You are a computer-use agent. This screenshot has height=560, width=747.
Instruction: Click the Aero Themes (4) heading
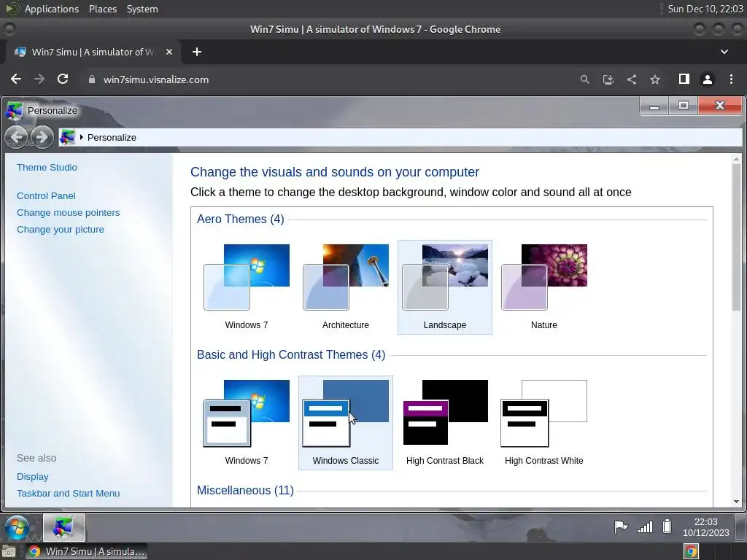coord(241,219)
